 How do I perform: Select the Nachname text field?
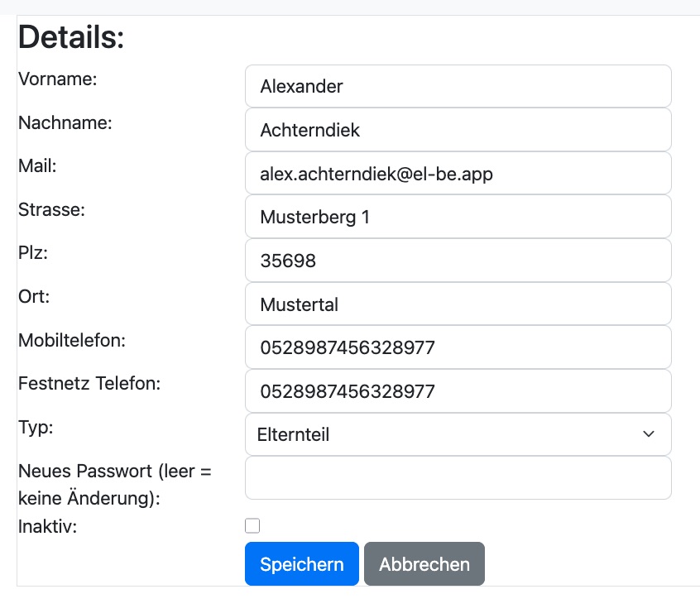pos(458,130)
